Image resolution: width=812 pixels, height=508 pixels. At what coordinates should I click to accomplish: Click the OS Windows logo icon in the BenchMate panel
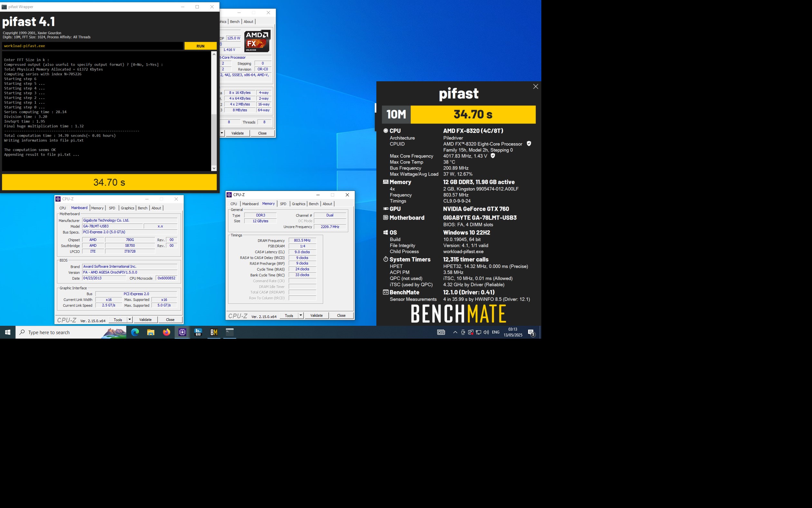click(385, 232)
